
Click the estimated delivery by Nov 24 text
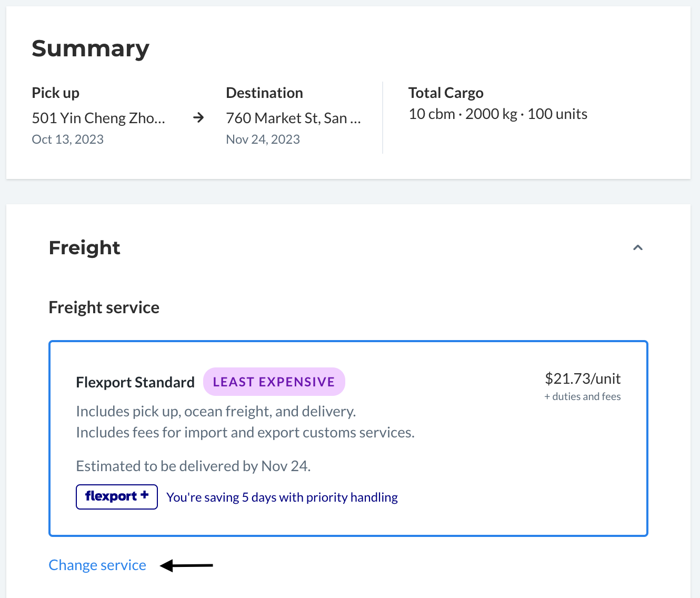click(193, 466)
